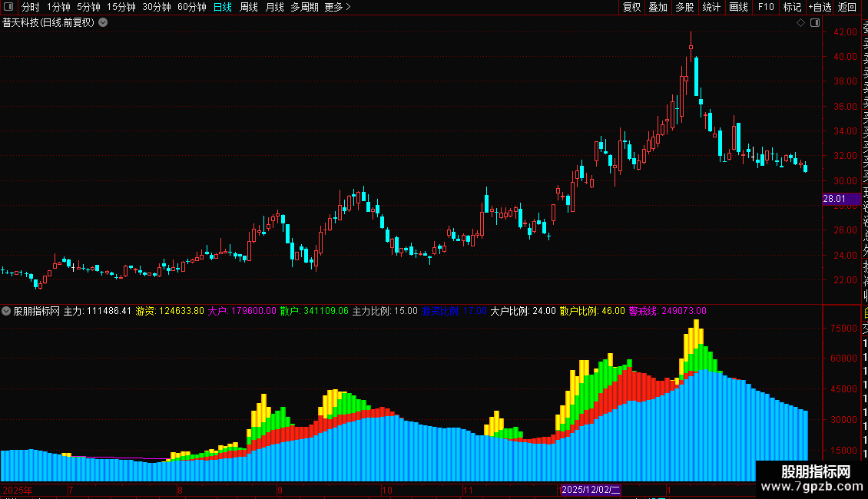Image resolution: width=868 pixels, height=499 pixels.
Task: Toggle the right side panel icon
Action: 815,23
